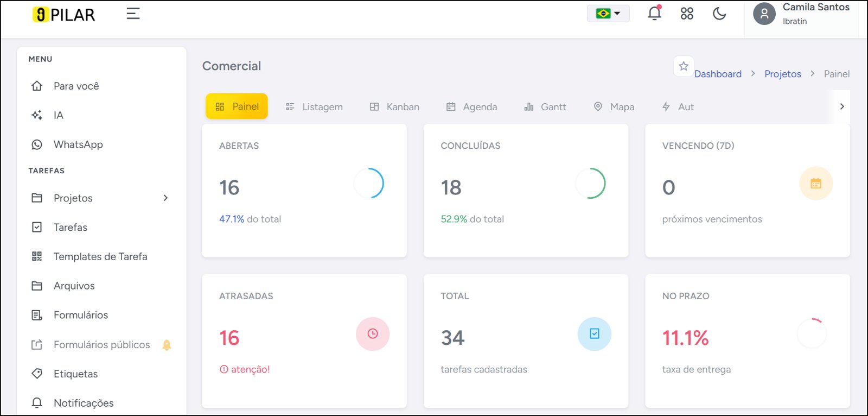Click the Abertas progress ring
The height and width of the screenshot is (416, 868).
369,183
